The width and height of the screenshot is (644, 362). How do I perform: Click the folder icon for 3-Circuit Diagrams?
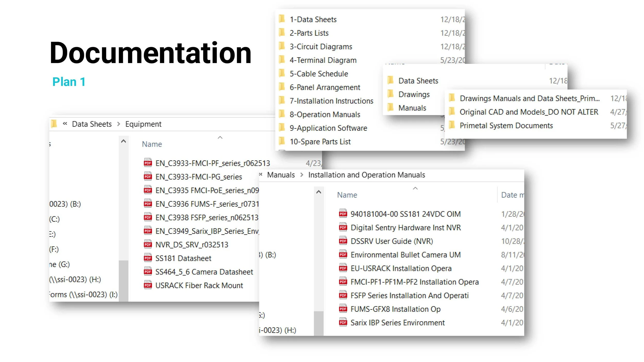point(282,46)
